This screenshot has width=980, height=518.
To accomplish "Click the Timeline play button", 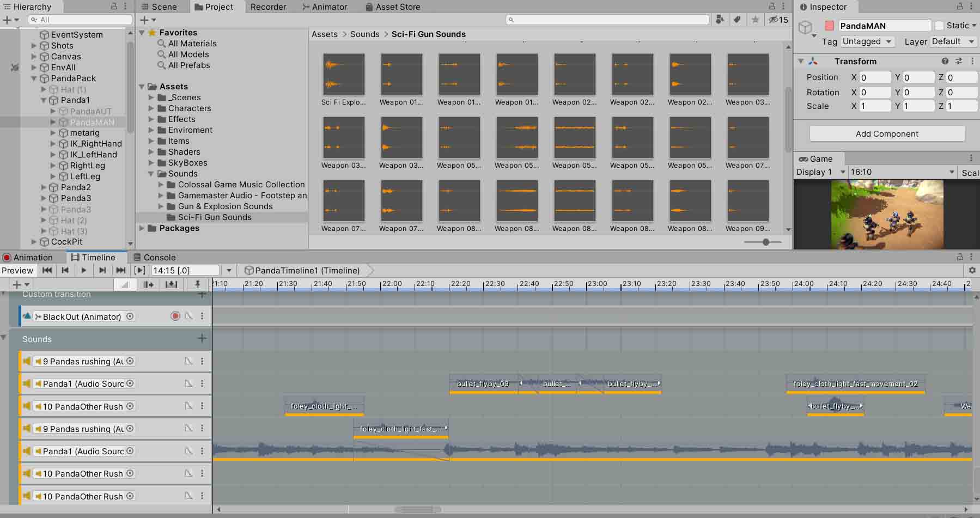I will [83, 270].
